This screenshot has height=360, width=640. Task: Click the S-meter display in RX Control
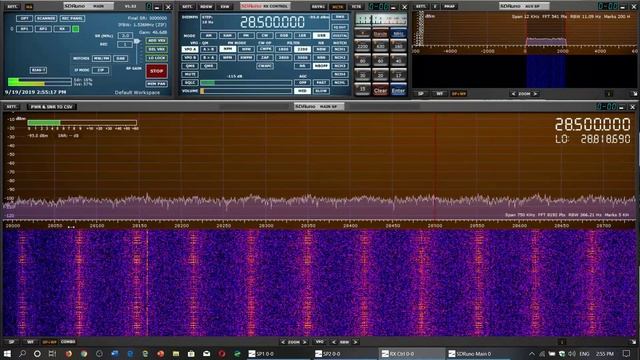click(x=380, y=19)
